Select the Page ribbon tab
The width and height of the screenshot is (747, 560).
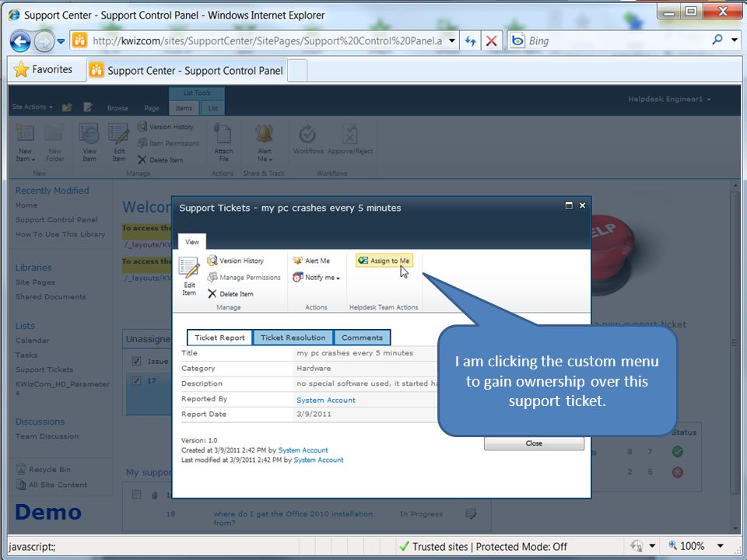tap(152, 108)
